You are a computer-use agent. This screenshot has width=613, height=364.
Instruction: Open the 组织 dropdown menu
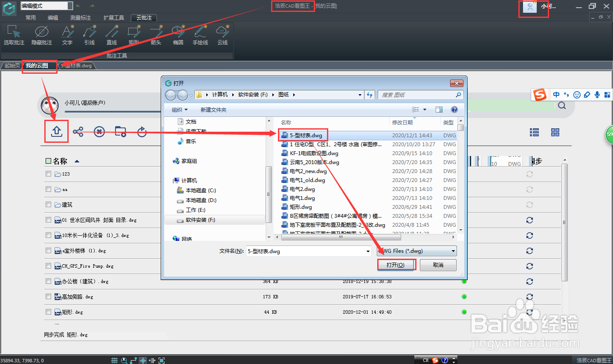coord(179,110)
